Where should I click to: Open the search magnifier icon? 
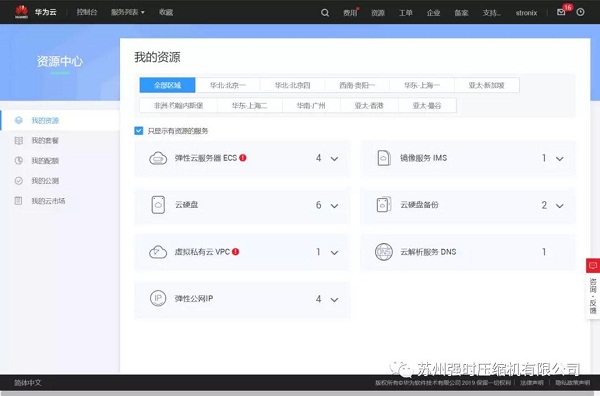(325, 13)
